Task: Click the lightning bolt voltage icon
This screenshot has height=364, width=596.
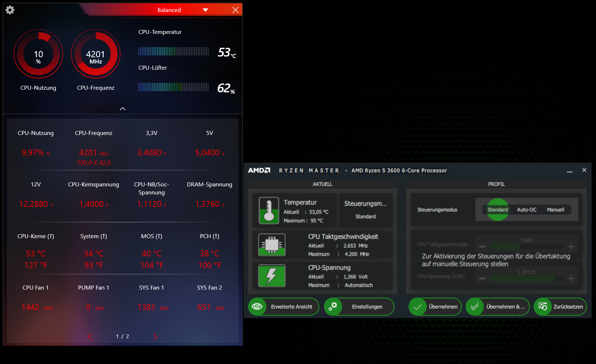Action: [x=272, y=276]
